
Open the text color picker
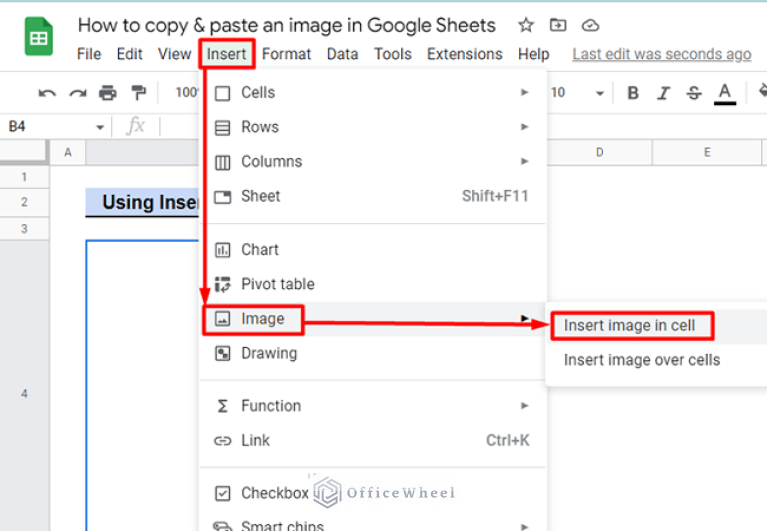(726, 93)
